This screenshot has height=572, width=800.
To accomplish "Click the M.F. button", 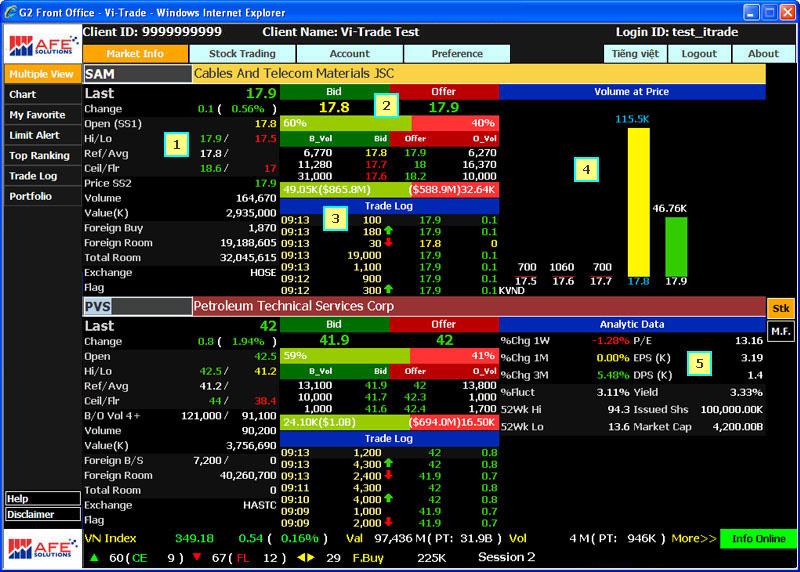I will 781,332.
